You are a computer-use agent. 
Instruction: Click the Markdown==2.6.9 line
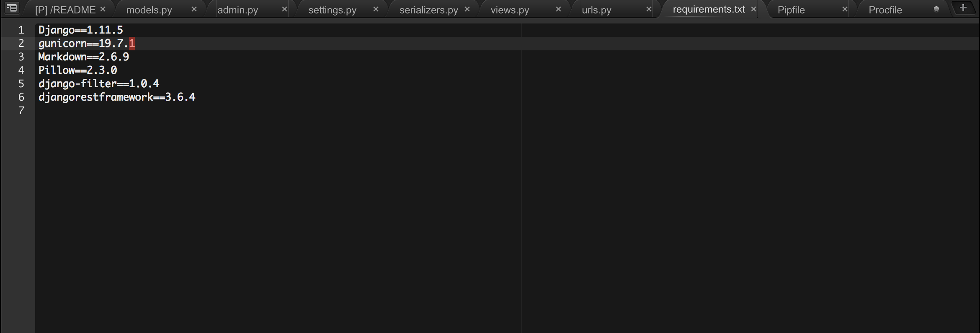click(84, 57)
